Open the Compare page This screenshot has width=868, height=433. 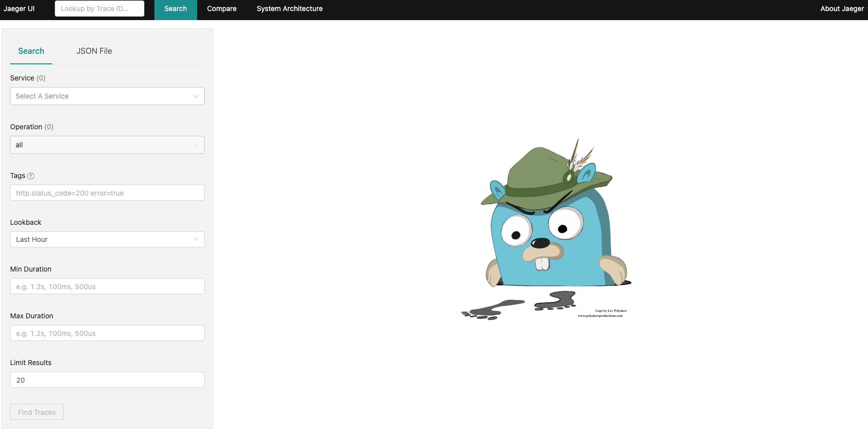(x=222, y=9)
